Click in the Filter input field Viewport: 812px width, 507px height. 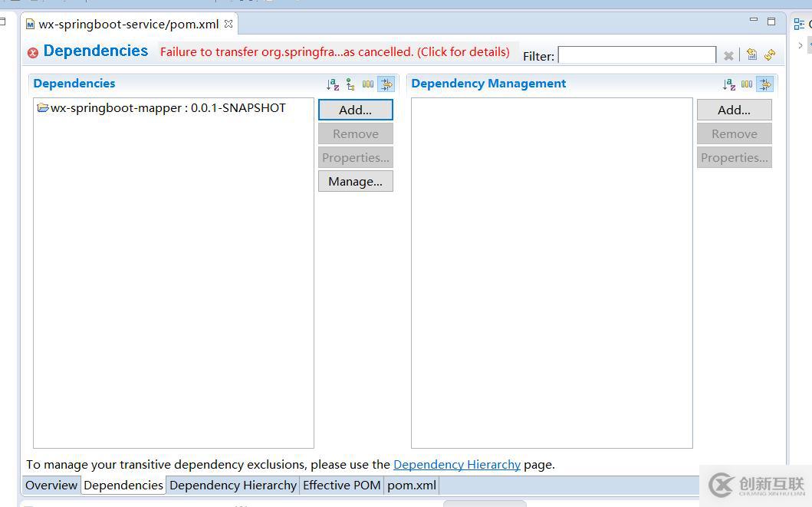pos(637,55)
